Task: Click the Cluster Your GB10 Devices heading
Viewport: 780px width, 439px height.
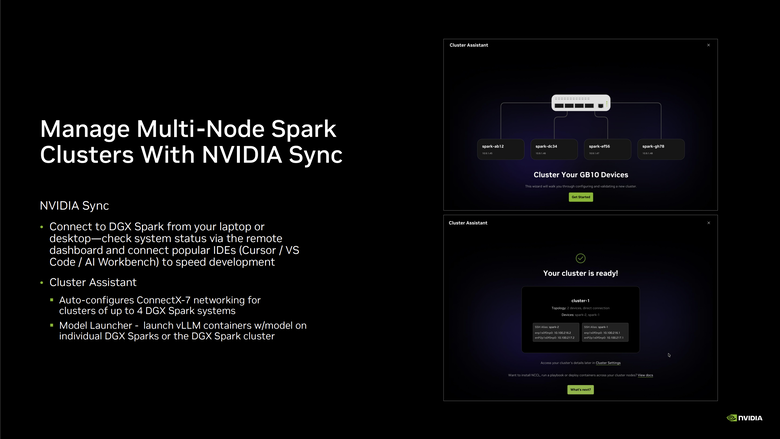Action: [581, 175]
